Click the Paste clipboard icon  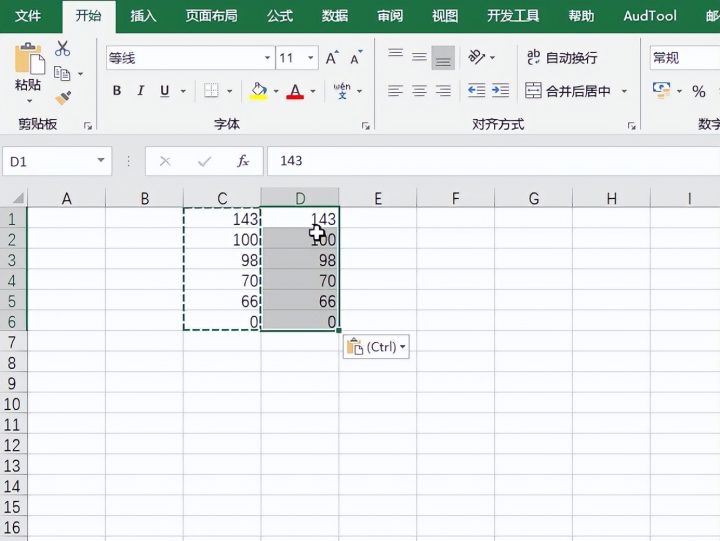point(29,58)
